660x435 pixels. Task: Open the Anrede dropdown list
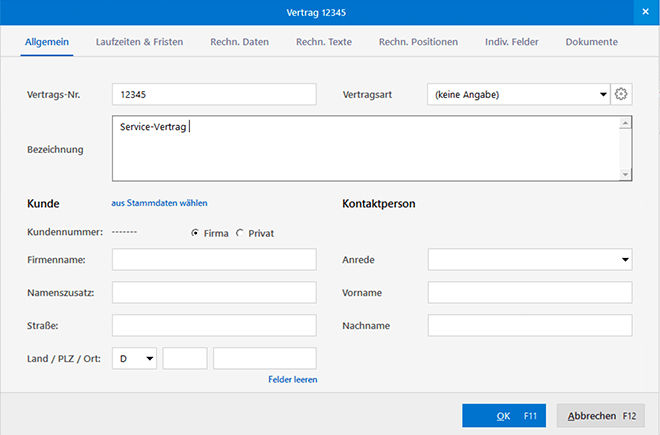click(x=625, y=260)
